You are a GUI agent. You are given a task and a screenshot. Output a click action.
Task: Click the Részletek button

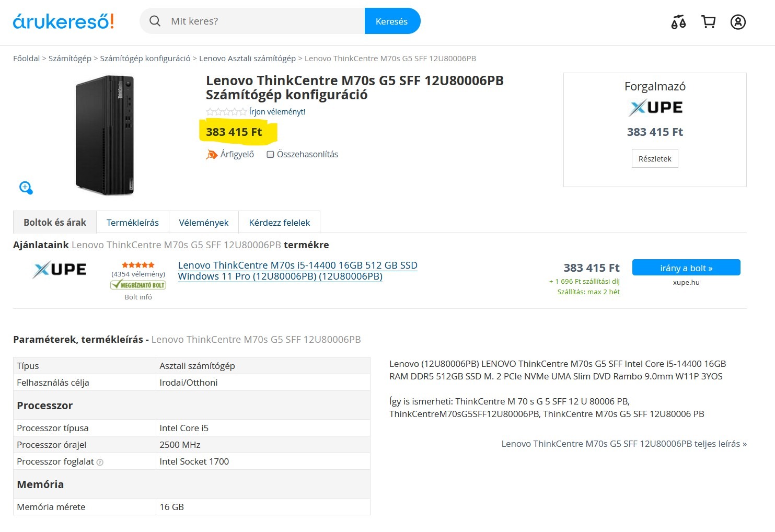click(x=655, y=158)
